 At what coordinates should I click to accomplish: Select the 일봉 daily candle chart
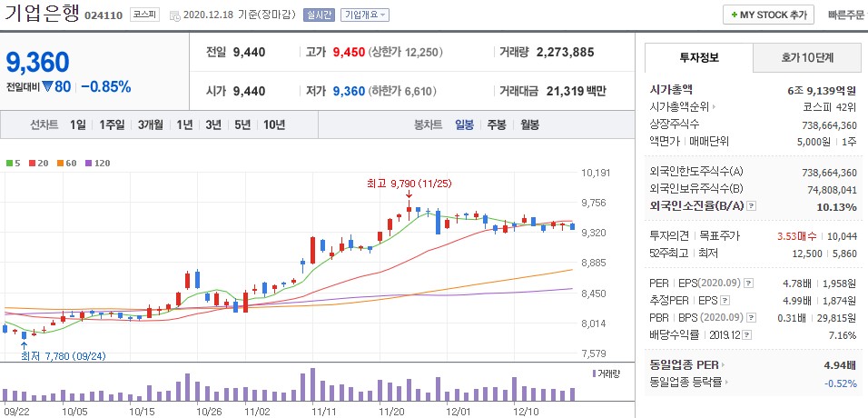464,124
